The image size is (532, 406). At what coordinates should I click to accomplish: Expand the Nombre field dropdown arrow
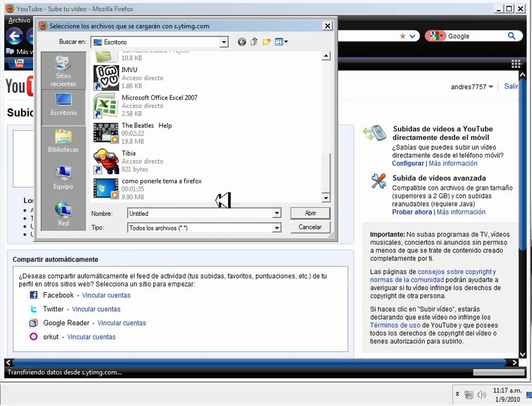point(277,213)
